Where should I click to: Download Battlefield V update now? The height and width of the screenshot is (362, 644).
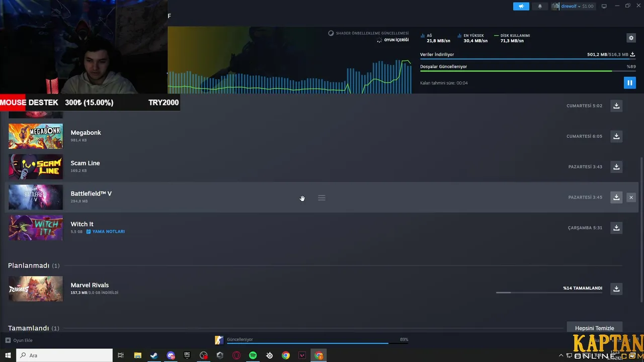[616, 197]
